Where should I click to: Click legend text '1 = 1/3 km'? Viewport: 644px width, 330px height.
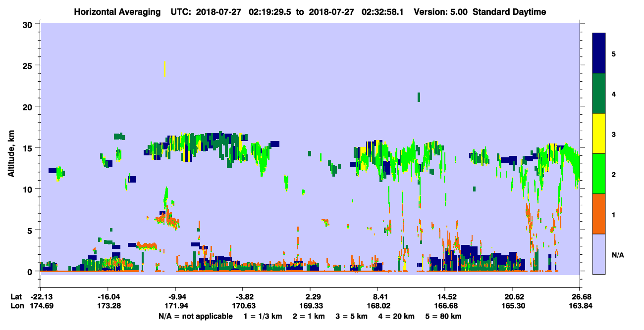coord(263,316)
